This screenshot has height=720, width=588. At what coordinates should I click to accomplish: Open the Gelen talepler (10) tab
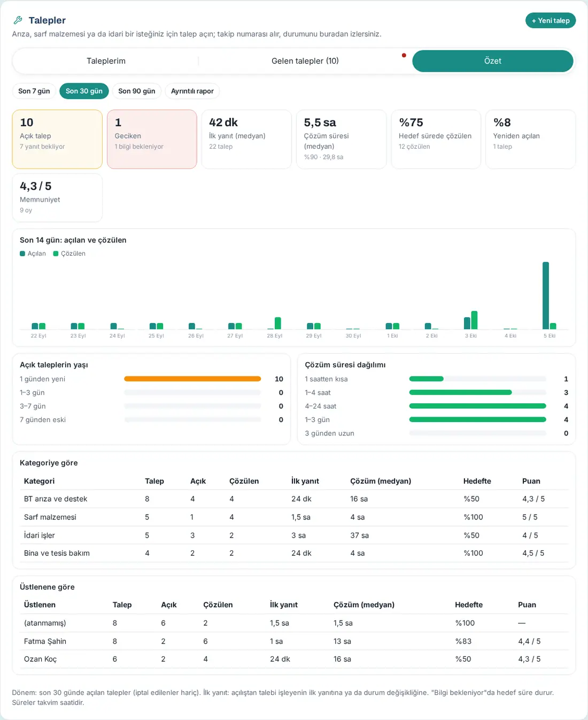click(305, 61)
